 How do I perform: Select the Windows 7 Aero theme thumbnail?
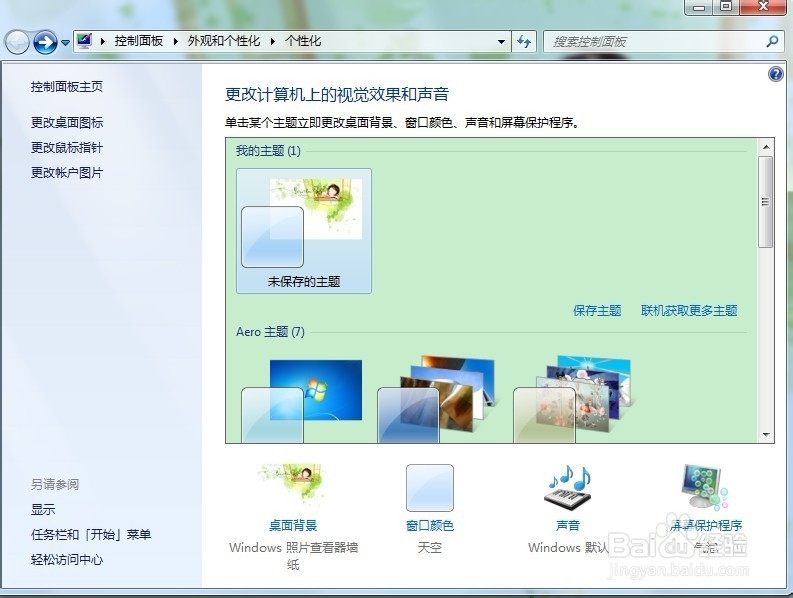click(302, 399)
